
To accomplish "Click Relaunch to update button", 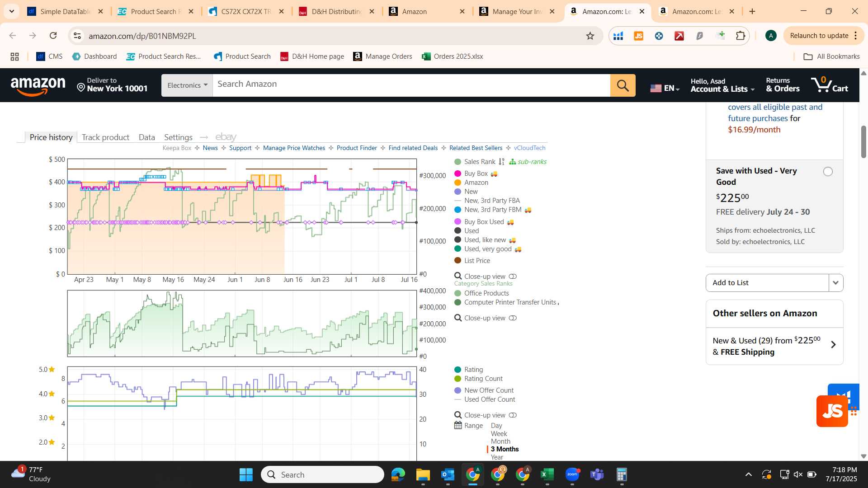I will point(819,36).
